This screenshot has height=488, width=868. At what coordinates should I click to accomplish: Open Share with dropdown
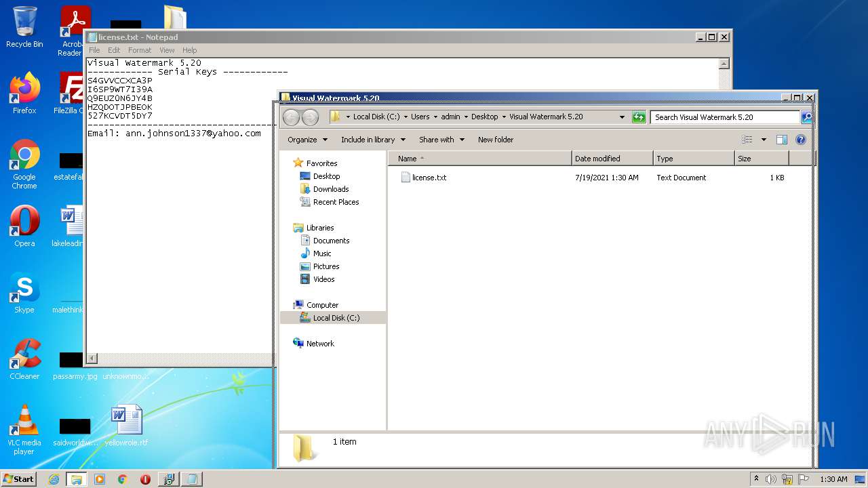(441, 140)
